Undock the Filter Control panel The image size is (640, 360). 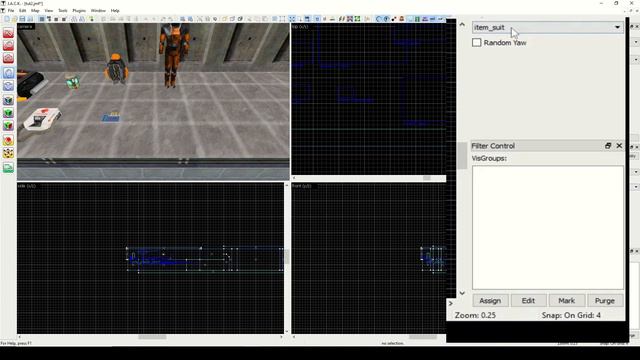[608, 146]
